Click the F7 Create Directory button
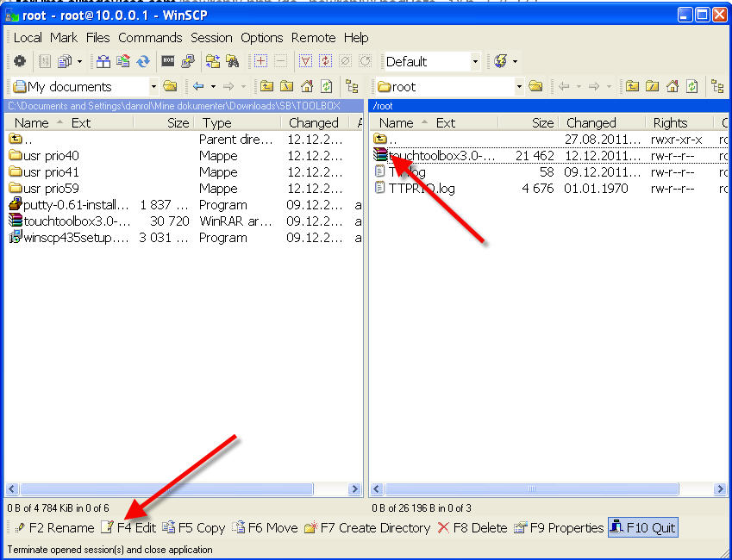 click(x=367, y=528)
